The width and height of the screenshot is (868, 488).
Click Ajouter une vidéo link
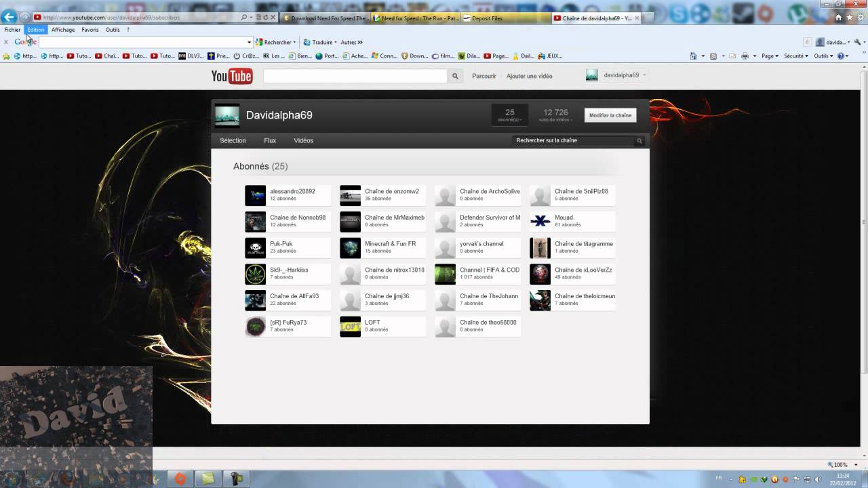530,76
